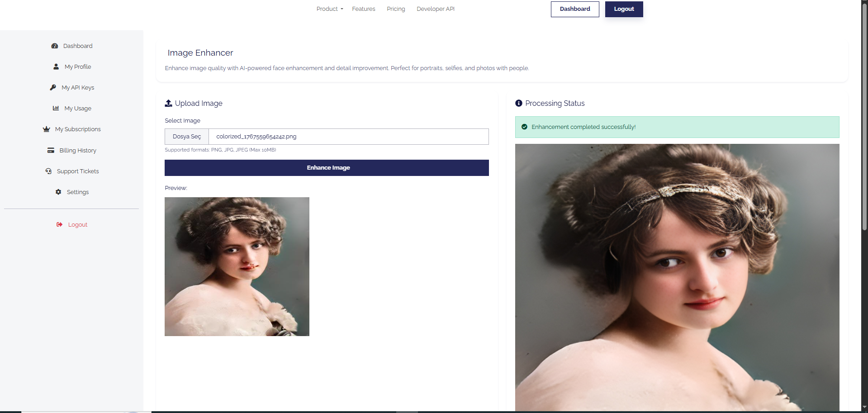Click the My Profile user icon
The image size is (868, 413).
click(56, 67)
